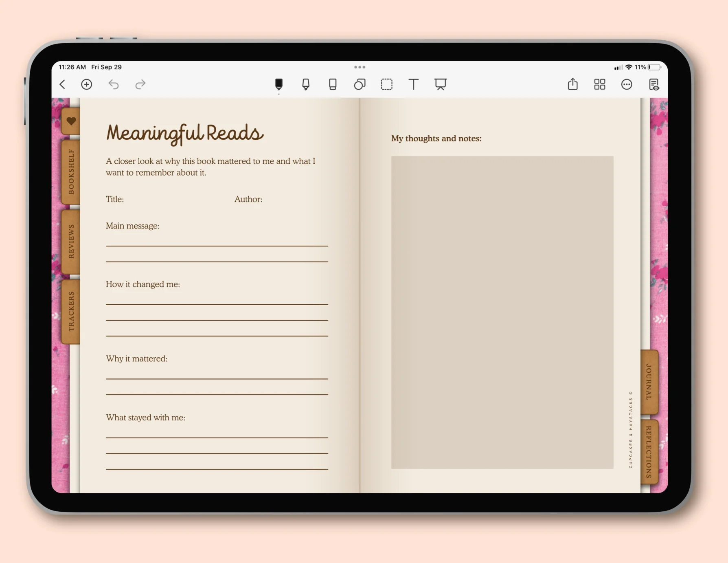The width and height of the screenshot is (728, 563).
Task: Select the eraser tool
Action: click(x=333, y=84)
